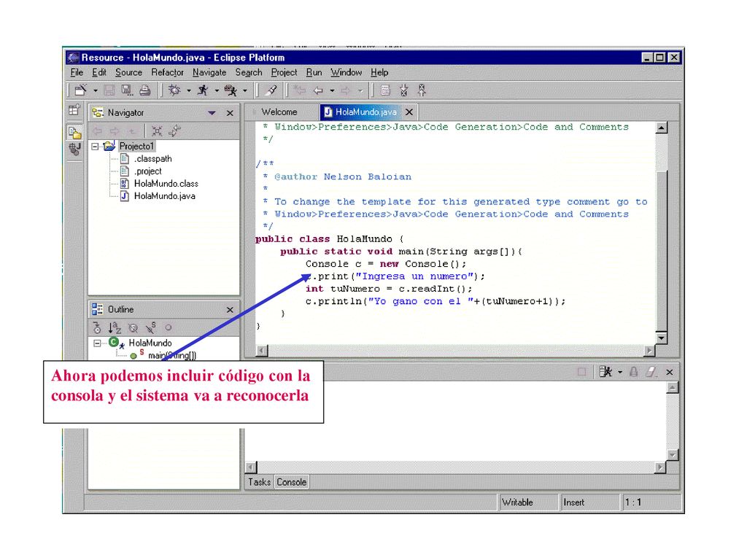
Task: Click Navigator Up one level icon
Action: [x=132, y=131]
